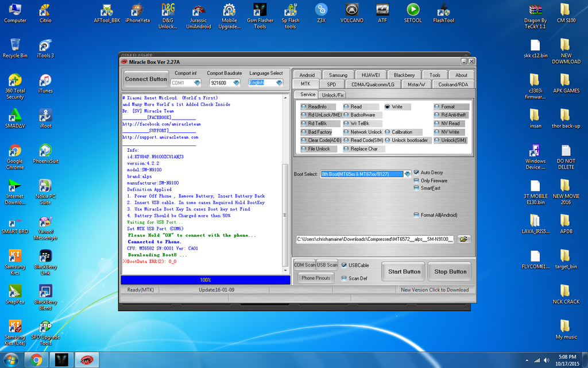Screen dimensions: 588x368
Task: Choose the Rd Anti-theft option
Action: point(450,115)
